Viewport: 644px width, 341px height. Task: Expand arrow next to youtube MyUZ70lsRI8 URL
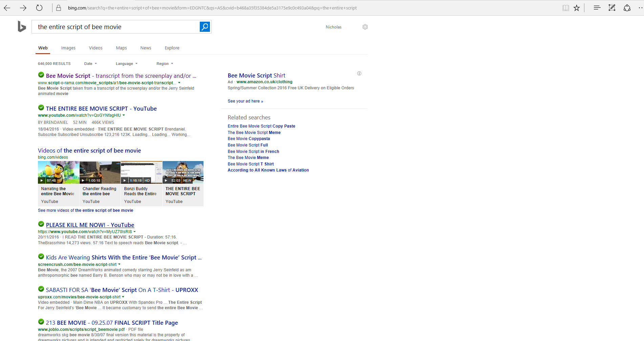pos(134,232)
